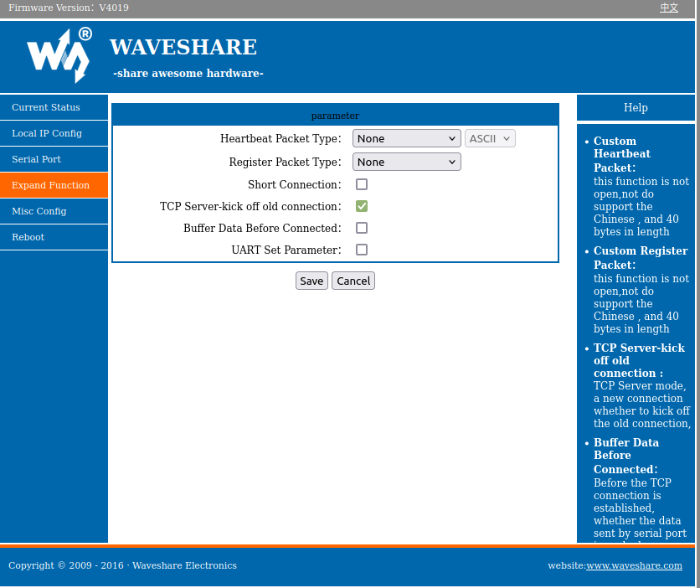Open the Serial Port settings
The height and width of the screenshot is (588, 700).
click(36, 159)
